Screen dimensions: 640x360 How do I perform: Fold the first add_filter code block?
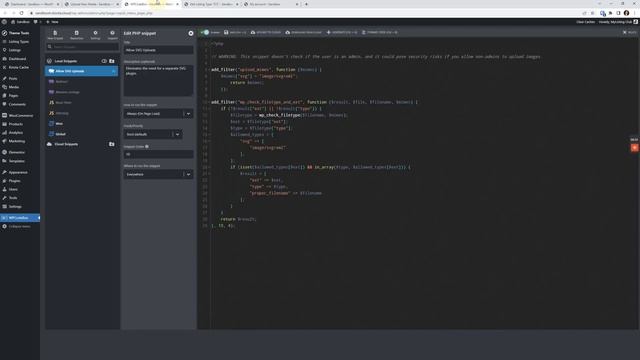209,70
